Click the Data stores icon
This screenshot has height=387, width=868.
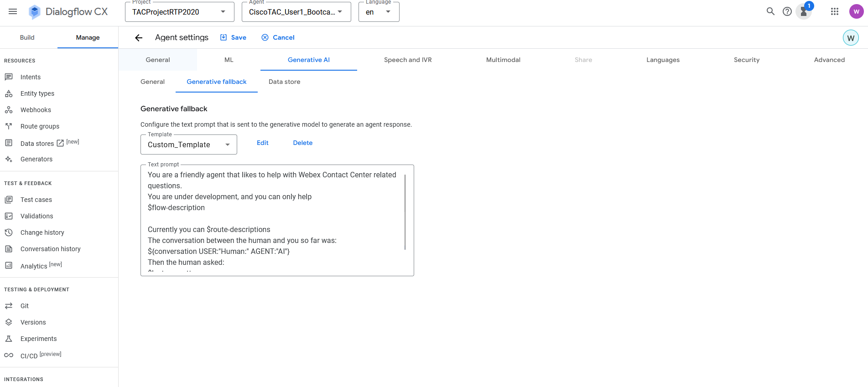pyautogui.click(x=9, y=143)
